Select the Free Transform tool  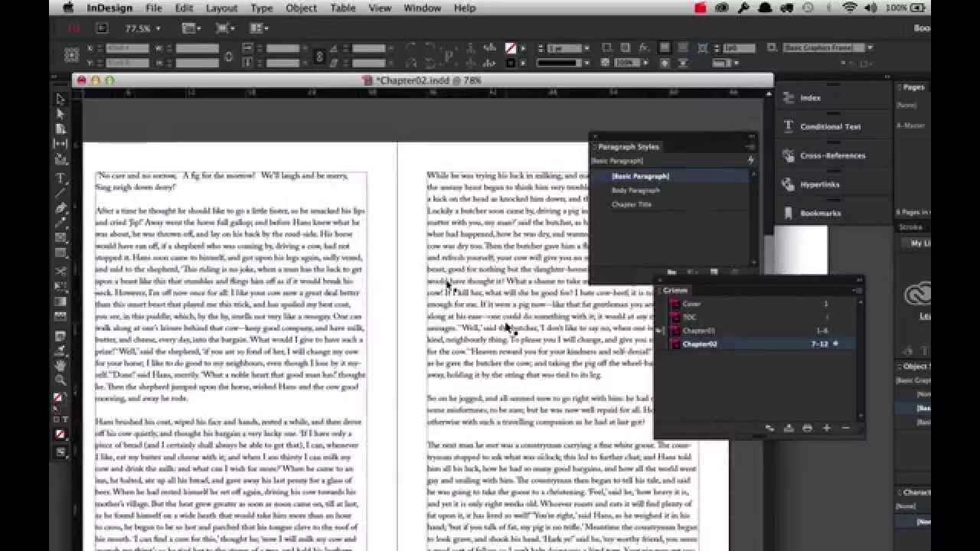[60, 286]
